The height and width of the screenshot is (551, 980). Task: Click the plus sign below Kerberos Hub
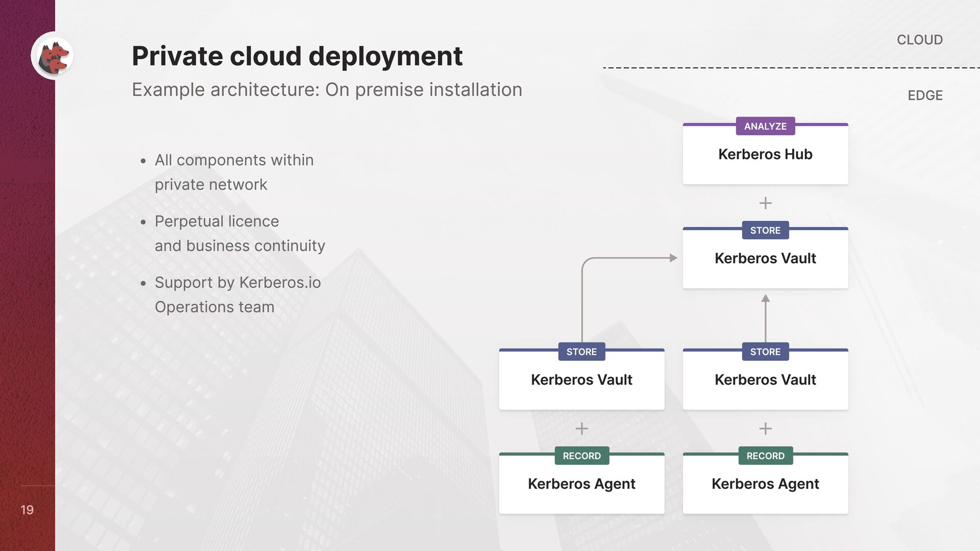pos(765,203)
